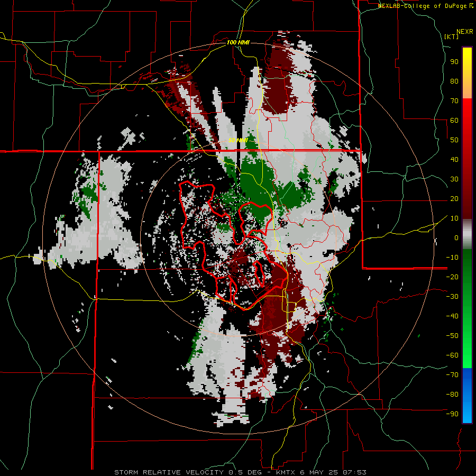Click the 0 value on the velocity scale
Screen dimensions: 476x476
(x=456, y=238)
